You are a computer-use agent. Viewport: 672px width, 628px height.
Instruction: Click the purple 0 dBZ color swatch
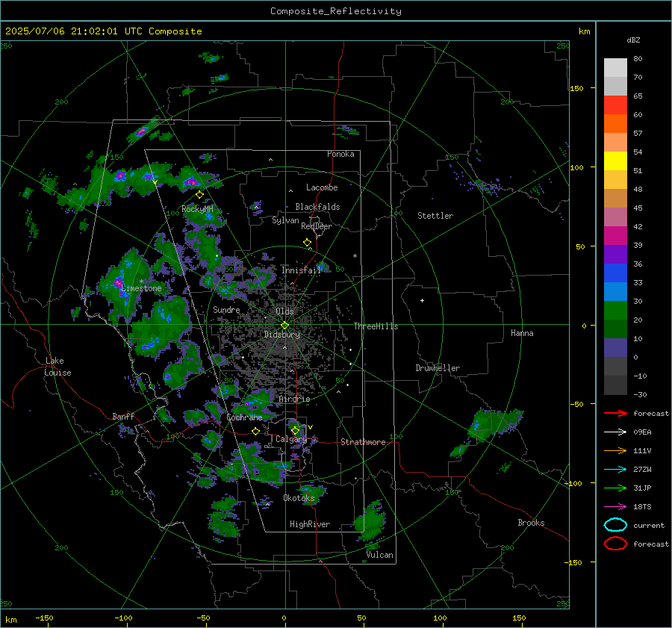(x=615, y=348)
